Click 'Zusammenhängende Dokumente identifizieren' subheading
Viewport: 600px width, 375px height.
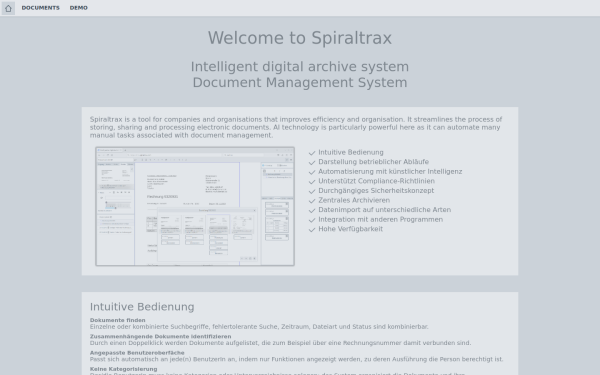160,336
